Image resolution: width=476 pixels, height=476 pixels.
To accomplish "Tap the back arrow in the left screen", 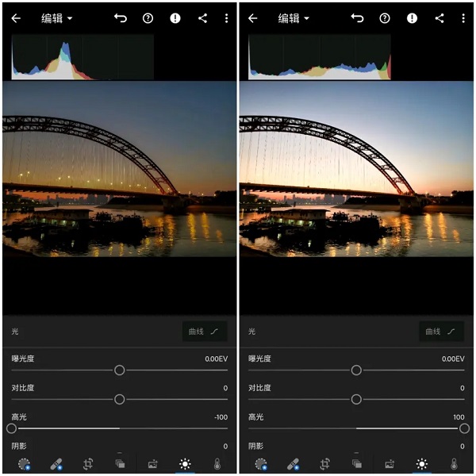I will click(16, 18).
